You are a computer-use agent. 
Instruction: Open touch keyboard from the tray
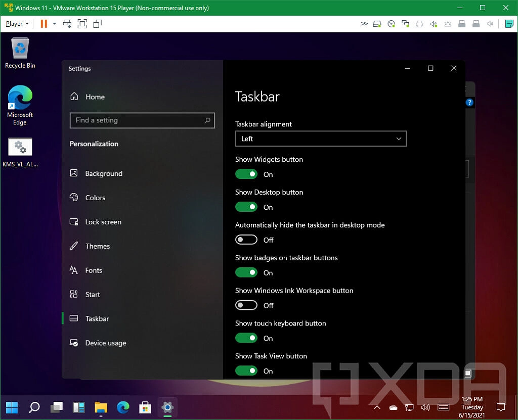[x=443, y=407]
